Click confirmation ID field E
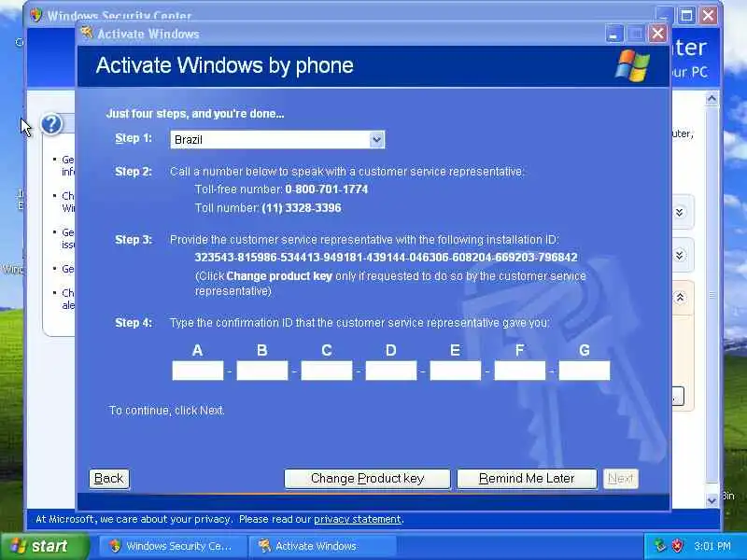Image resolution: width=747 pixels, height=560 pixels. coord(456,371)
